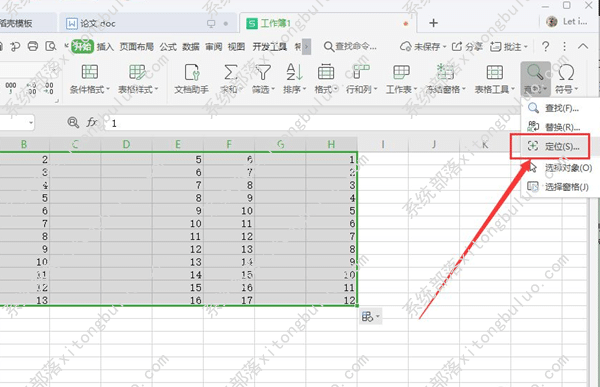This screenshot has width=600, height=387.
Task: Switch to the Review (审阅) tab
Action: pyautogui.click(x=213, y=47)
